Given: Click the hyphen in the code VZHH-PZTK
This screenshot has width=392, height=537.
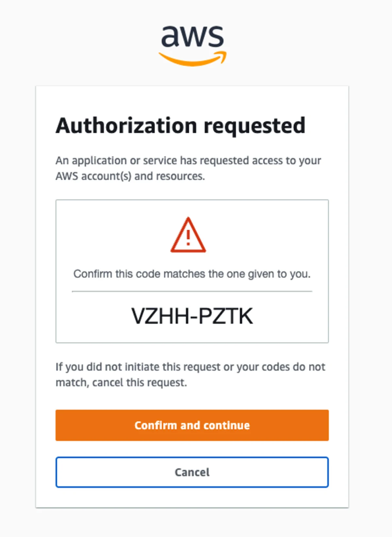Looking at the screenshot, I should click(193, 316).
